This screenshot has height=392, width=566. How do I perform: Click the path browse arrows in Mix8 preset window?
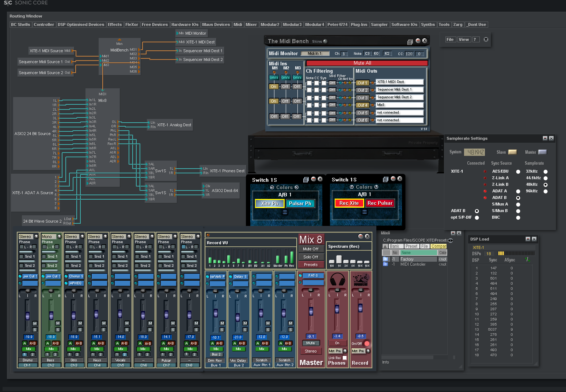pyautogui.click(x=451, y=240)
